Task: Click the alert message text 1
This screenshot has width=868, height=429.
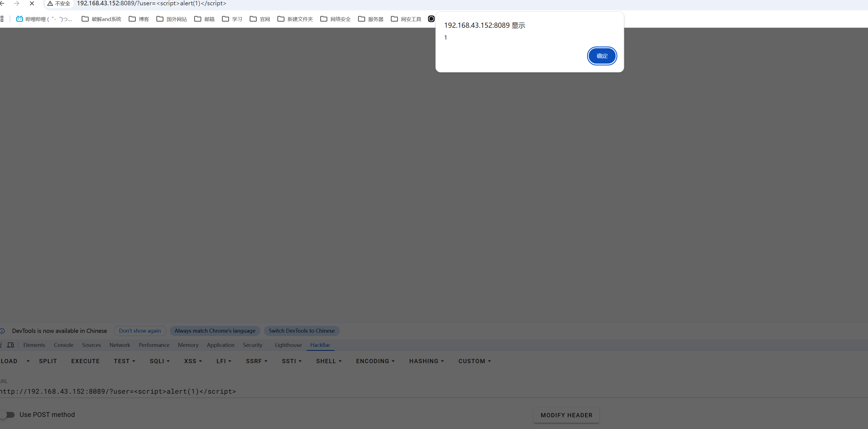Action: (445, 37)
